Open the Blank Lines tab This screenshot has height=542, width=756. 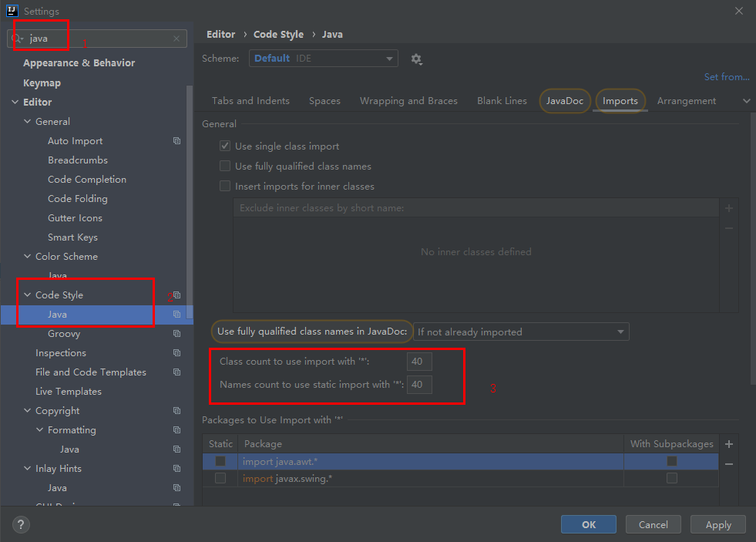coord(502,101)
